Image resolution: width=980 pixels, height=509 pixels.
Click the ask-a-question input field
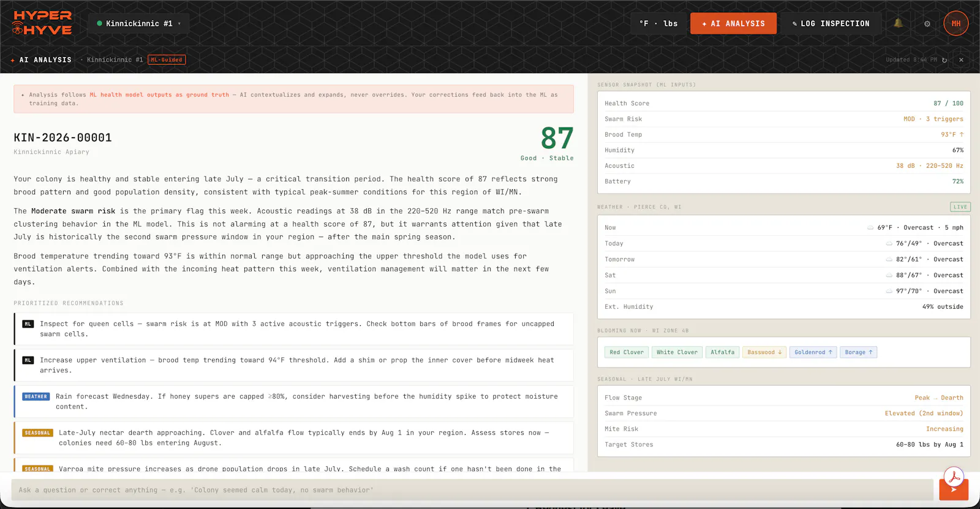tap(472, 490)
